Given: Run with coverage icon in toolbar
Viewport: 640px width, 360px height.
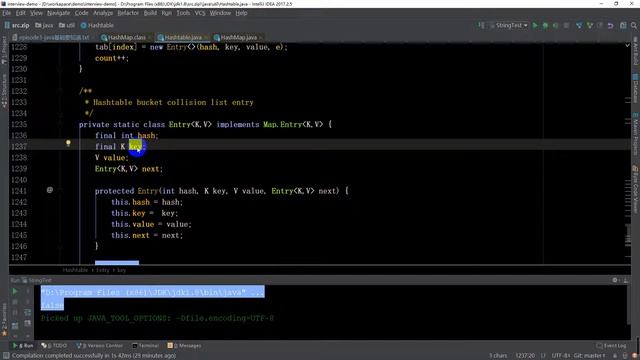Looking at the screenshot, I should (556, 25).
